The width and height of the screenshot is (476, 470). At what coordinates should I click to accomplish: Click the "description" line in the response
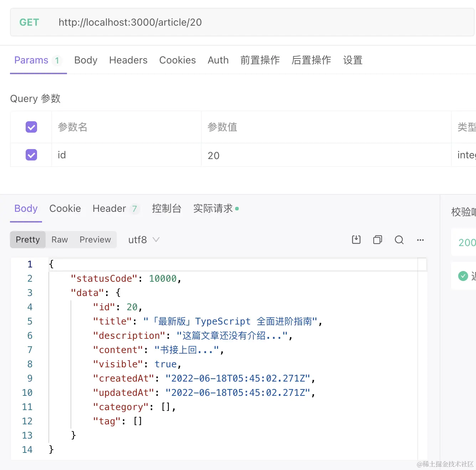[192, 336]
